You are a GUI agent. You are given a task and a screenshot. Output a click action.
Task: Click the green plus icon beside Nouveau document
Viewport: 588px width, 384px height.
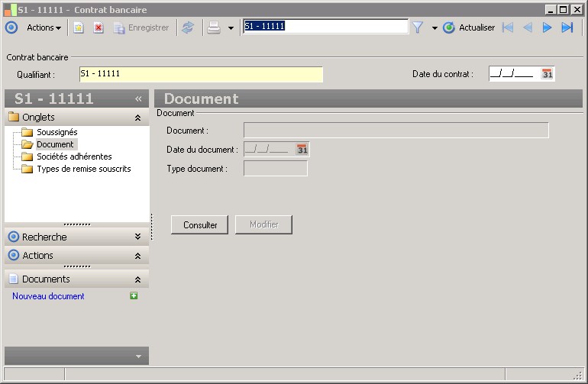(x=134, y=296)
